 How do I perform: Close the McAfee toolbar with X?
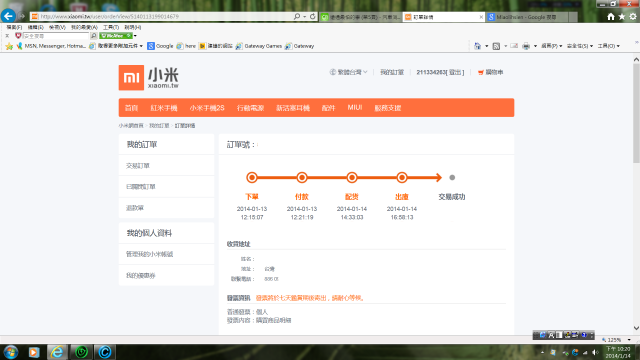7,36
